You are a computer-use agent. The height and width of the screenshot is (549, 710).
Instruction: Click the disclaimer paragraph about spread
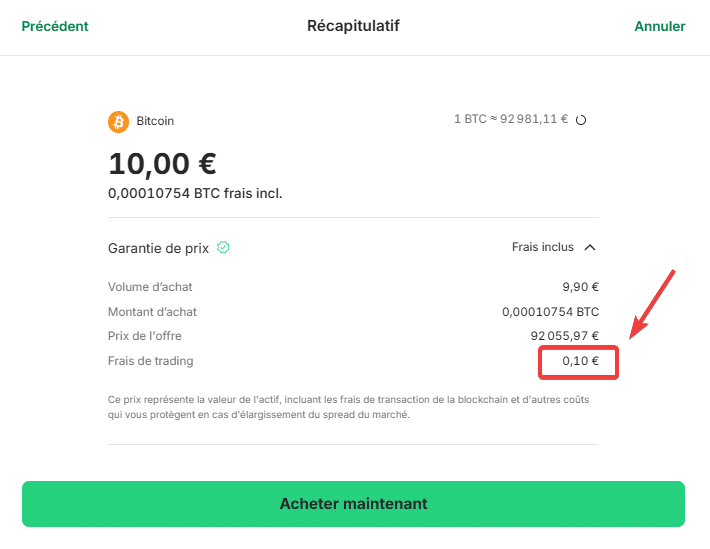[x=348, y=407]
